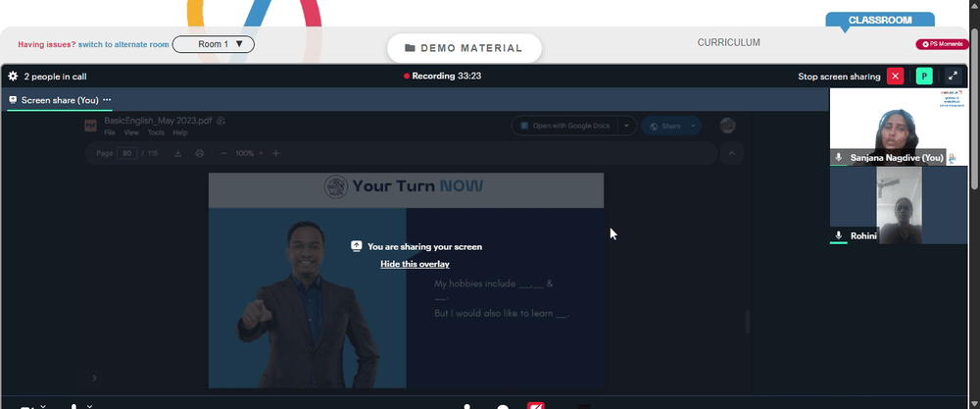This screenshot has width=980, height=409.
Task: Open Screen share tab more options
Action: click(x=107, y=100)
